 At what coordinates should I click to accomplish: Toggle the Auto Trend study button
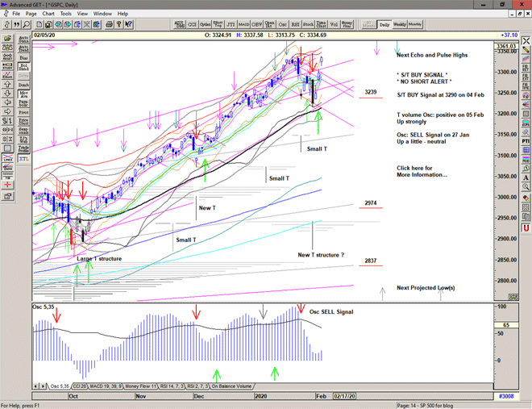point(23,48)
